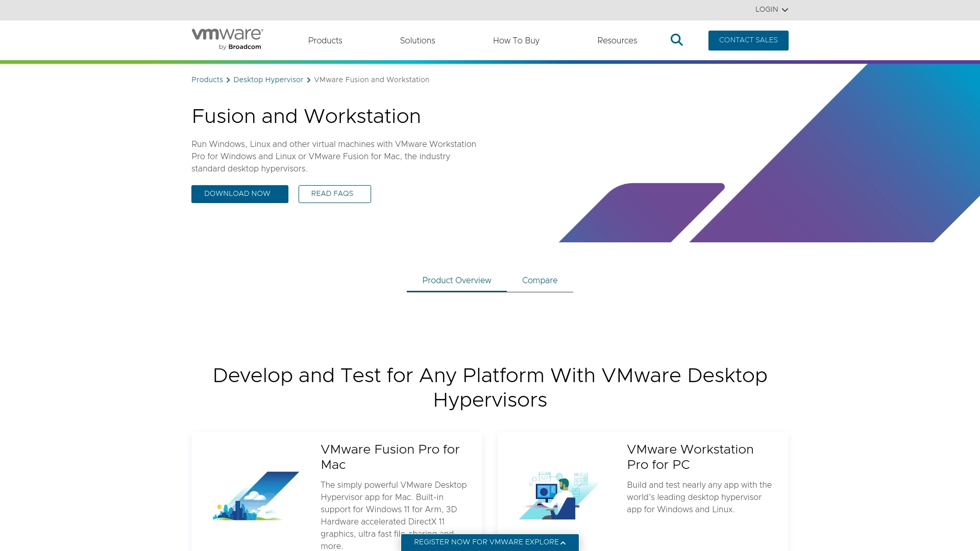Screen dimensions: 980x551
Task: Expand the LOGIN dropdown
Action: tap(771, 10)
